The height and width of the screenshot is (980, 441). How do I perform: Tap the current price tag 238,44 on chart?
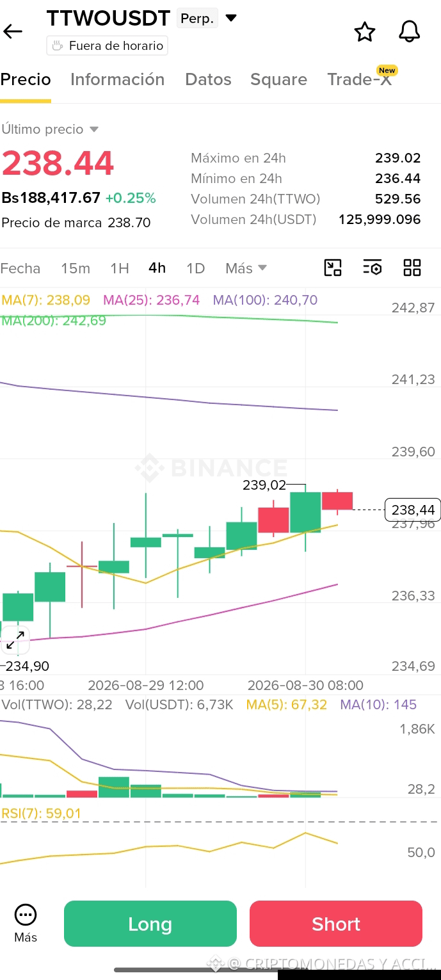pyautogui.click(x=413, y=510)
